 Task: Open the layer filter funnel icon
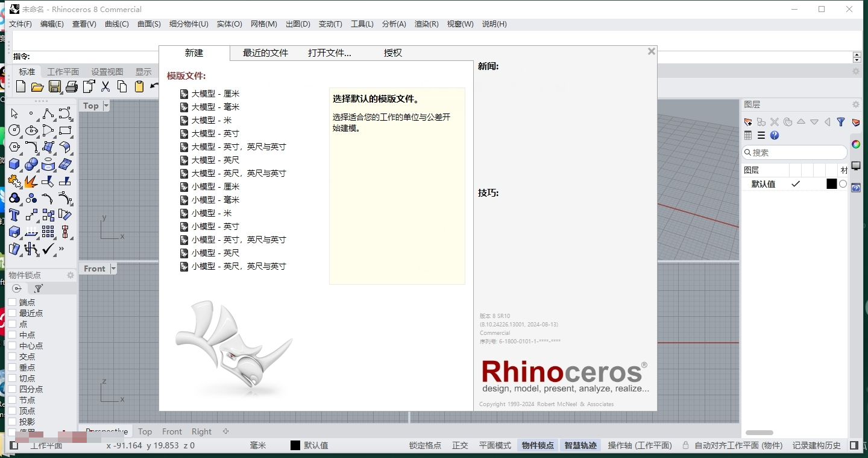coord(841,122)
